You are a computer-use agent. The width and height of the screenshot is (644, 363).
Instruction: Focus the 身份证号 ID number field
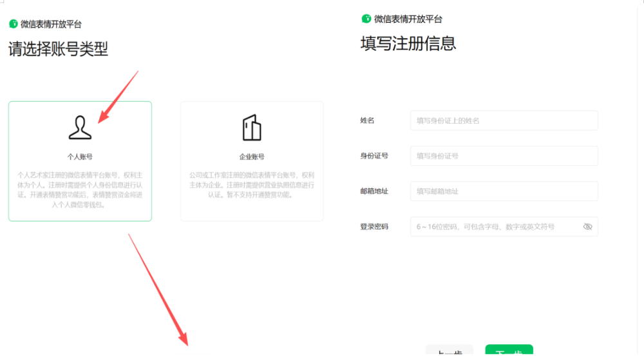[x=504, y=156]
